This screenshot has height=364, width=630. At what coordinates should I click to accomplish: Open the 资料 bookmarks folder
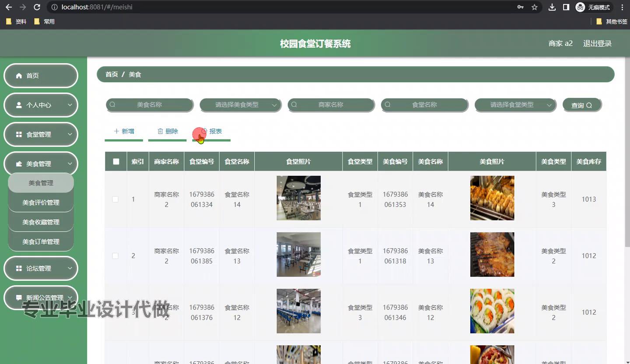point(16,21)
